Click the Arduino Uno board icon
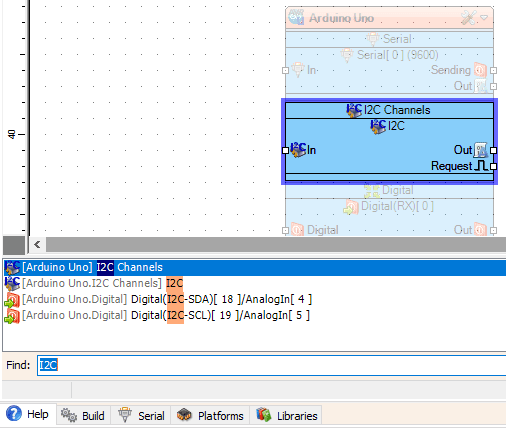Image resolution: width=506 pixels, height=428 pixels. [x=296, y=17]
